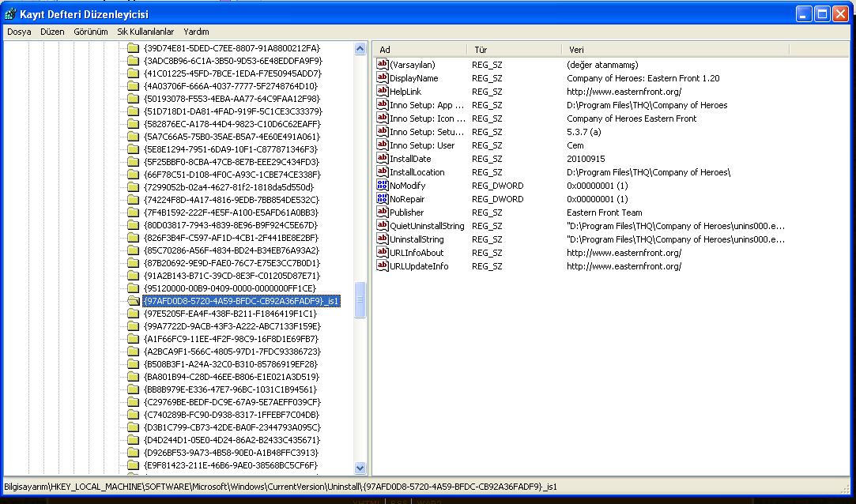The height and width of the screenshot is (504, 856).
Task: Maximize the Kayıt Defteri Düzenleyicisi window
Action: pyautogui.click(x=822, y=13)
